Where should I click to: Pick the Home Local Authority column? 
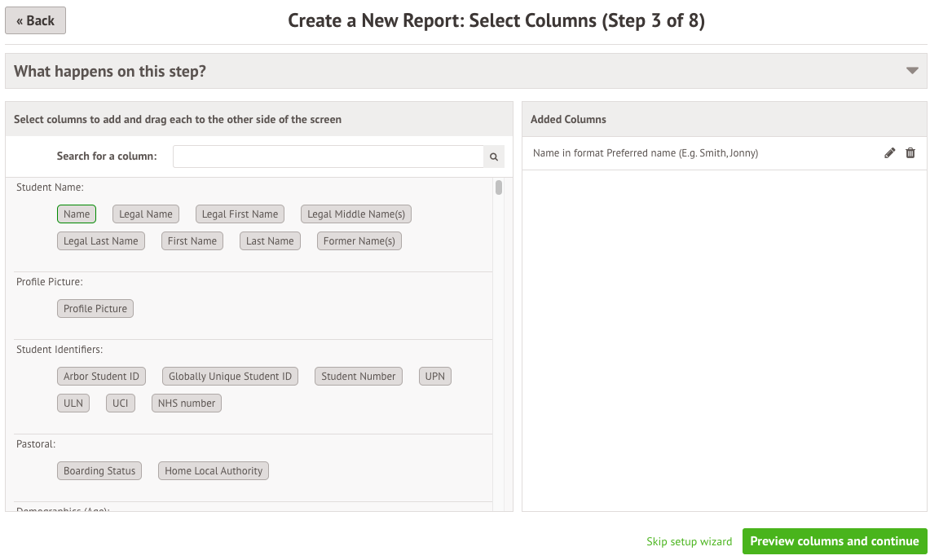click(x=214, y=471)
